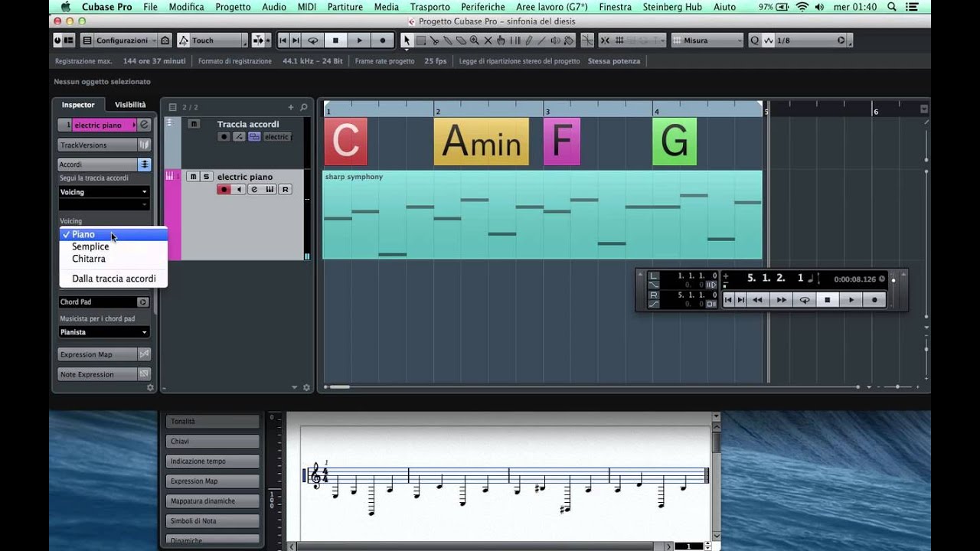The width and height of the screenshot is (980, 551).
Task: Toggle Cycle in the top toolbar
Action: tap(312, 40)
